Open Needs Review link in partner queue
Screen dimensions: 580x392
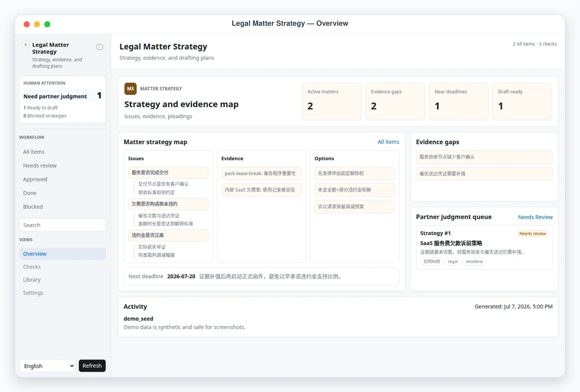(535, 217)
